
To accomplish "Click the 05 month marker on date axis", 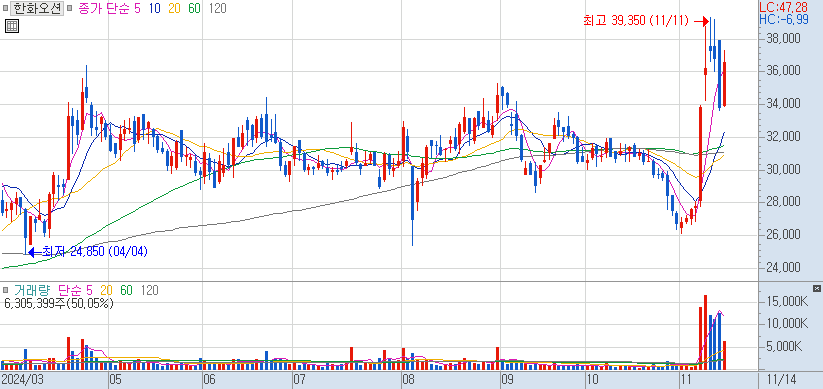I will [x=115, y=380].
